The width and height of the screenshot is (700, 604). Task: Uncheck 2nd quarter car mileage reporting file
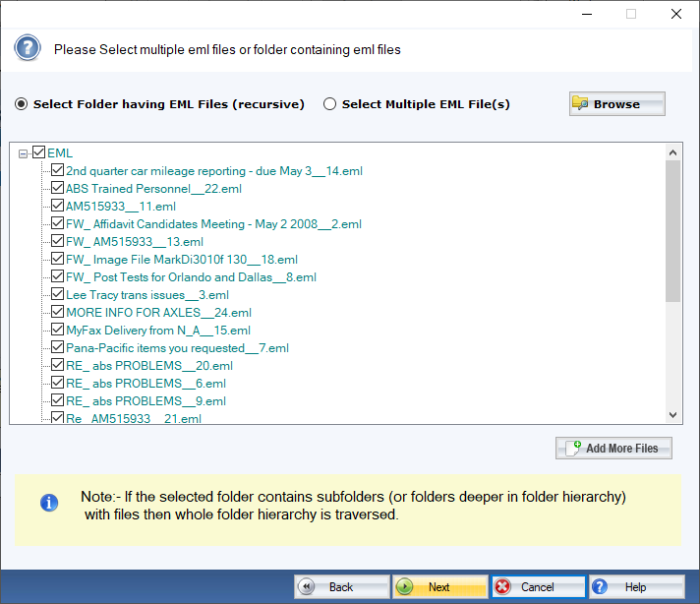pos(57,170)
